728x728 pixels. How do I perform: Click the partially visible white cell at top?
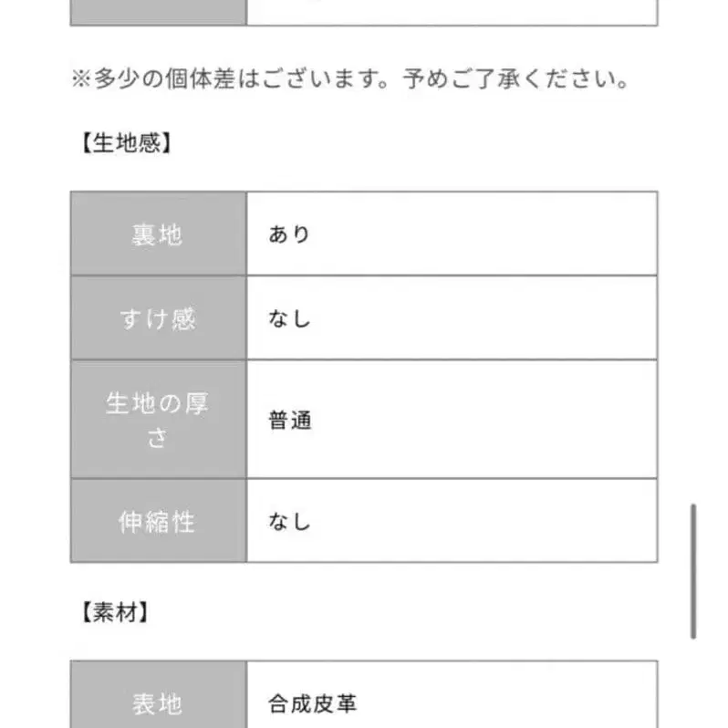pyautogui.click(x=452, y=12)
